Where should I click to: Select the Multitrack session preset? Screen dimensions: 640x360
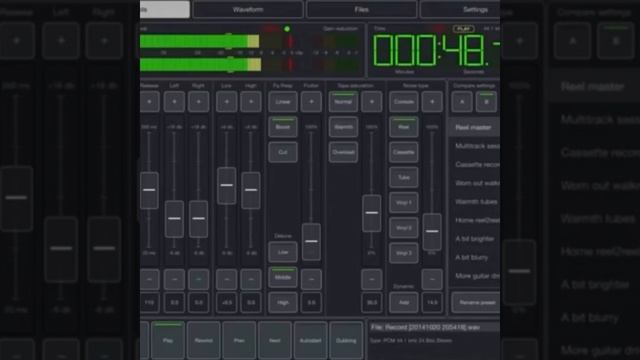pyautogui.click(x=474, y=146)
